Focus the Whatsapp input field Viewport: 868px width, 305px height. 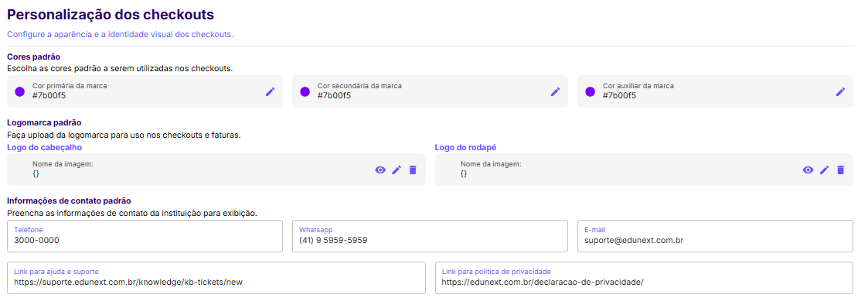click(x=430, y=236)
